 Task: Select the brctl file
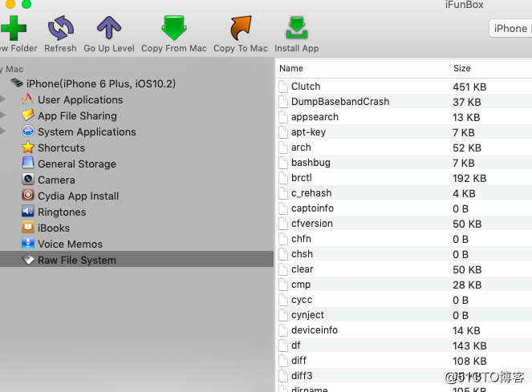(x=301, y=178)
